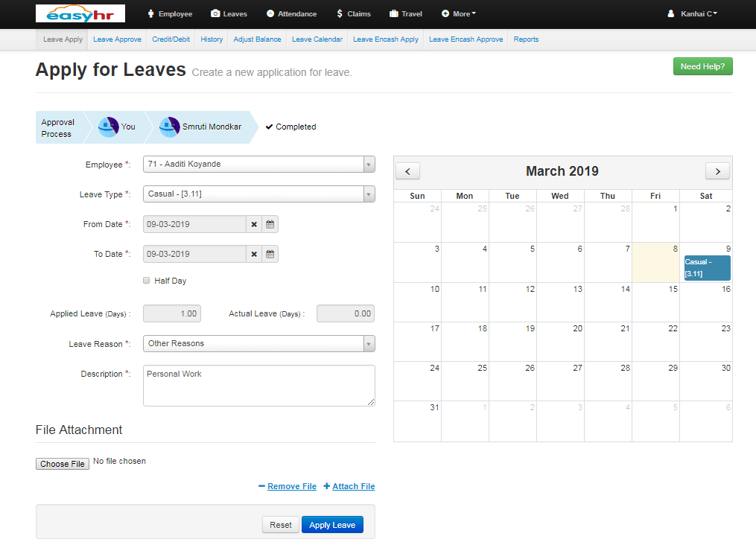
Task: Click Smruti Mondkar approver avatar
Action: pyautogui.click(x=170, y=127)
